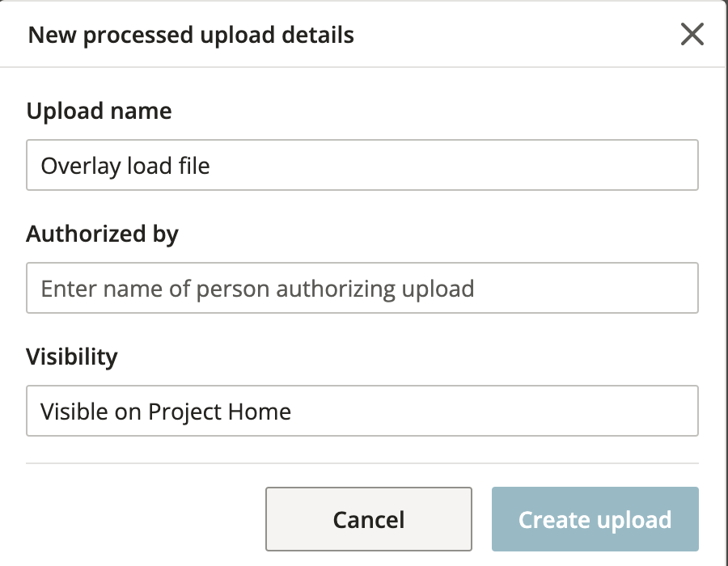Clear focus by clicking the dialog header
Viewport: 728px width, 566px height.
[485, 35]
